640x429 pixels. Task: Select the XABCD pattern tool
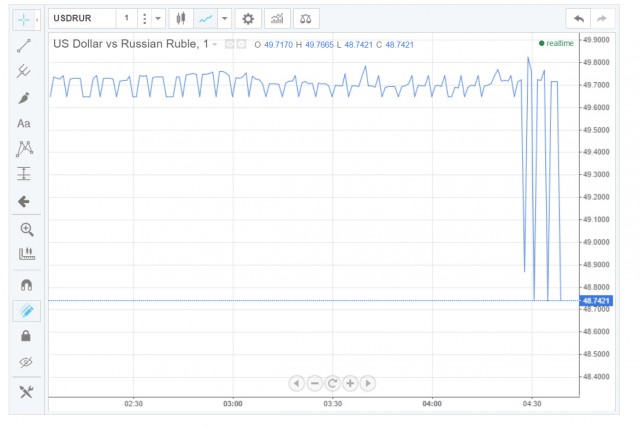pyautogui.click(x=24, y=149)
